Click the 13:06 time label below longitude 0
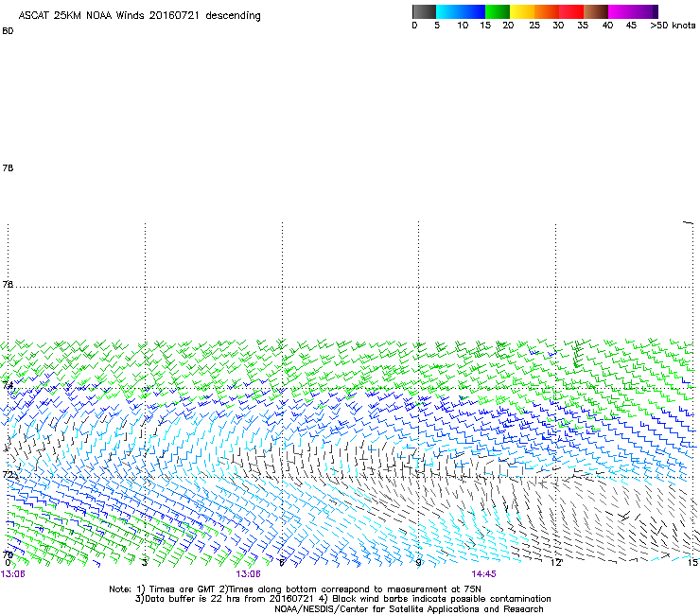This screenshot has height=615, width=700. tap(13, 574)
